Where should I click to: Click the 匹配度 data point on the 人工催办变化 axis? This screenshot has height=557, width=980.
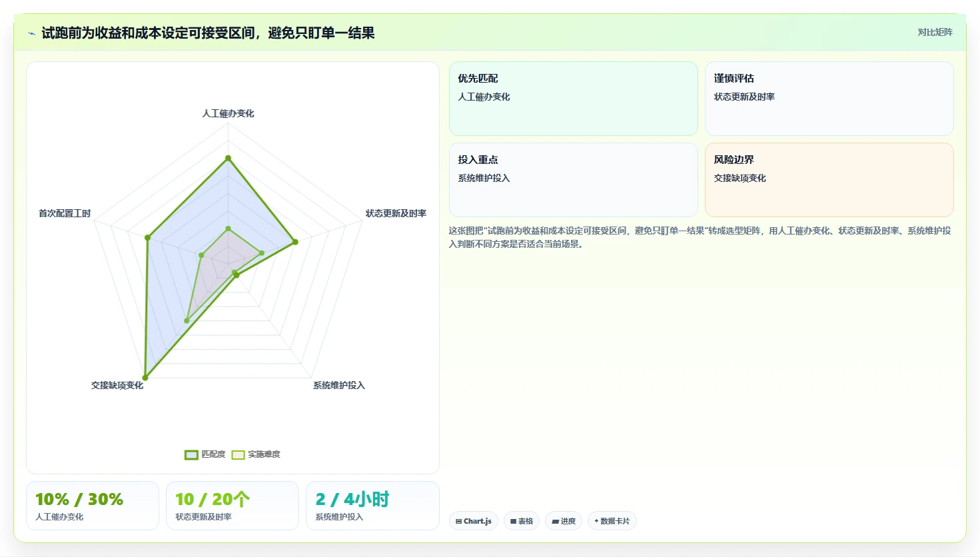coord(228,158)
